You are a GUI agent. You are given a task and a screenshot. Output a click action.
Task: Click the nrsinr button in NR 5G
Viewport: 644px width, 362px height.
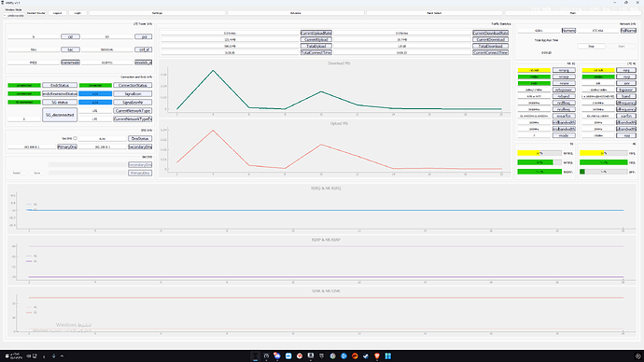point(564,83)
